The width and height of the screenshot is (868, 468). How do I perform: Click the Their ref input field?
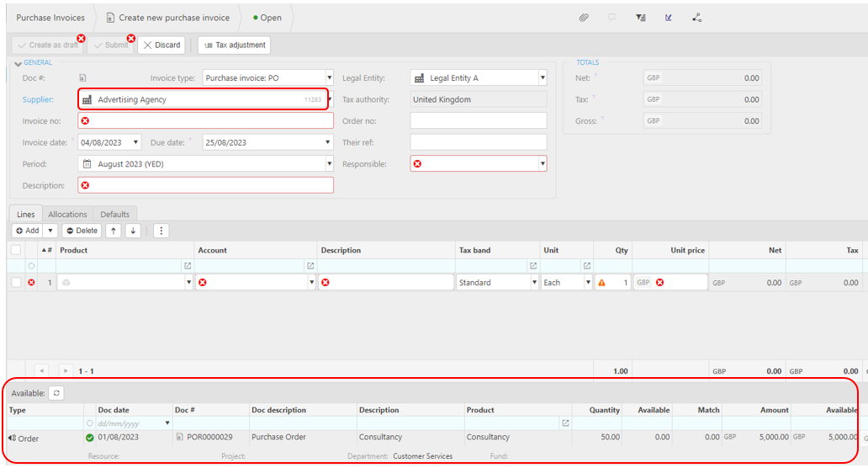pos(479,142)
